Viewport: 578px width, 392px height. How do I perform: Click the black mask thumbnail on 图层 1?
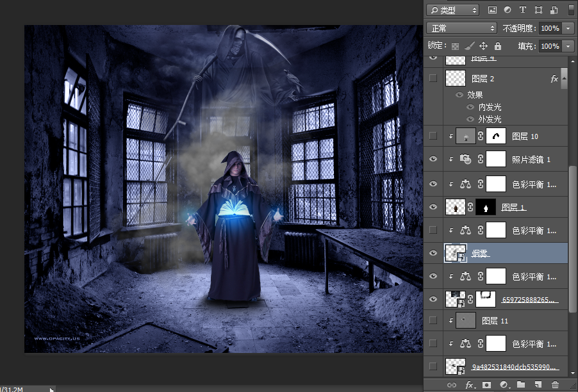[x=486, y=207]
